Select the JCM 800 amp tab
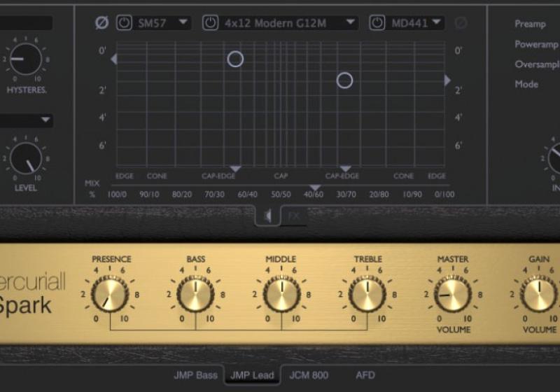 pos(309,375)
